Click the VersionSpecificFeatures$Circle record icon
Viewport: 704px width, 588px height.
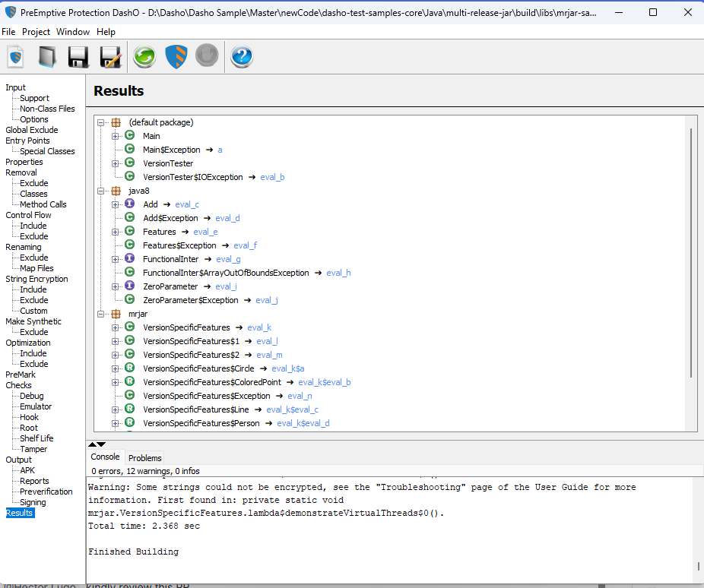pos(130,368)
